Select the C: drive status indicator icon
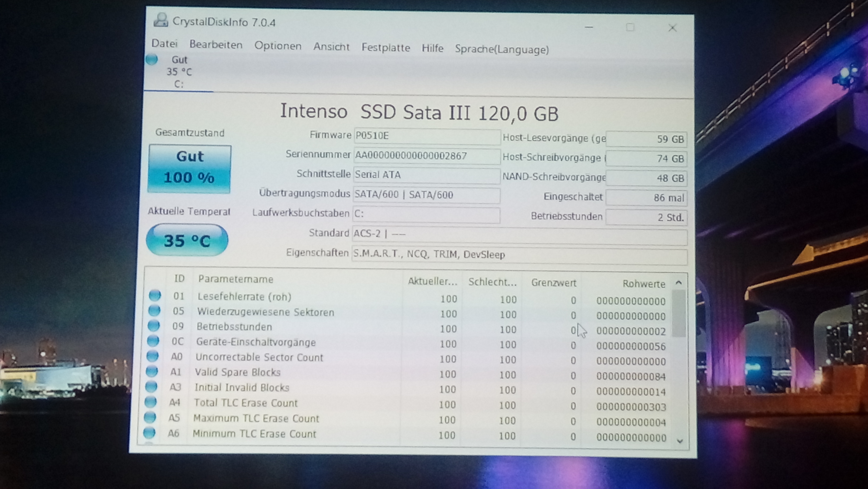The width and height of the screenshot is (868, 489). click(152, 60)
